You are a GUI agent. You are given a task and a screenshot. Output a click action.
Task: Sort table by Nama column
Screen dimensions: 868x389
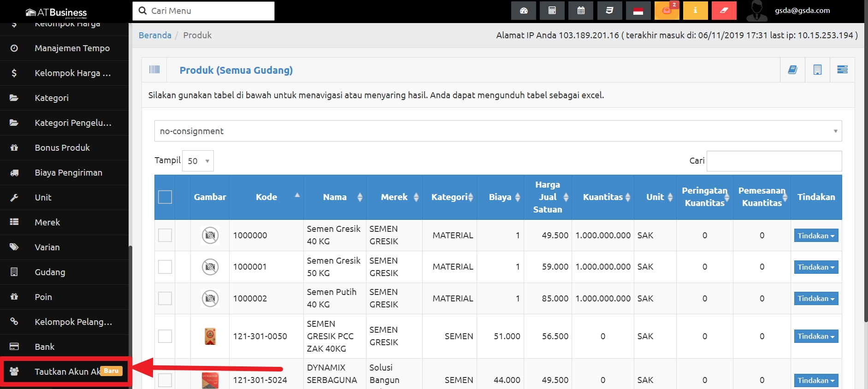click(335, 197)
